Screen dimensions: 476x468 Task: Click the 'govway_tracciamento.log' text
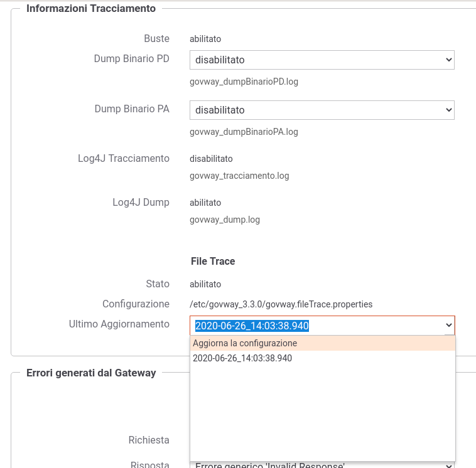coord(239,176)
